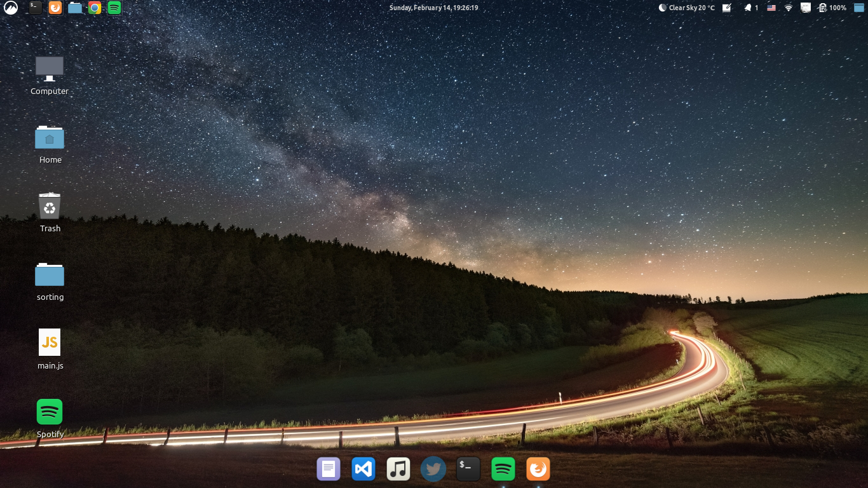Launch the terminal from the top panel
868x488 pixels.
pyautogui.click(x=35, y=8)
